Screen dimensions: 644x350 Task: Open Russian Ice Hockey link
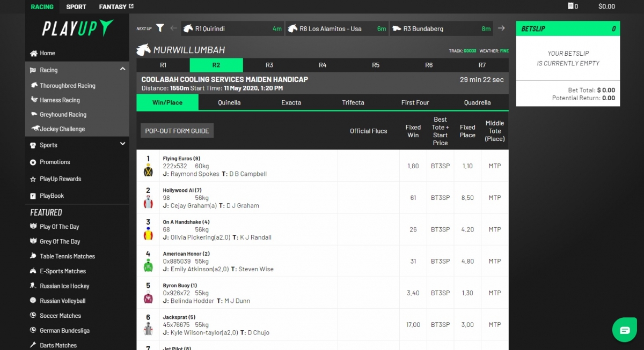[x=64, y=286]
